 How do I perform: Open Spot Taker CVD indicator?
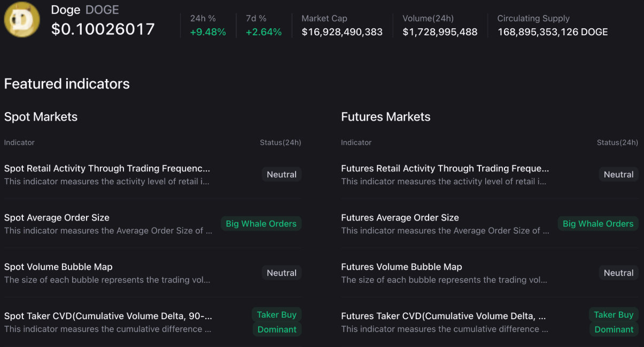(107, 316)
